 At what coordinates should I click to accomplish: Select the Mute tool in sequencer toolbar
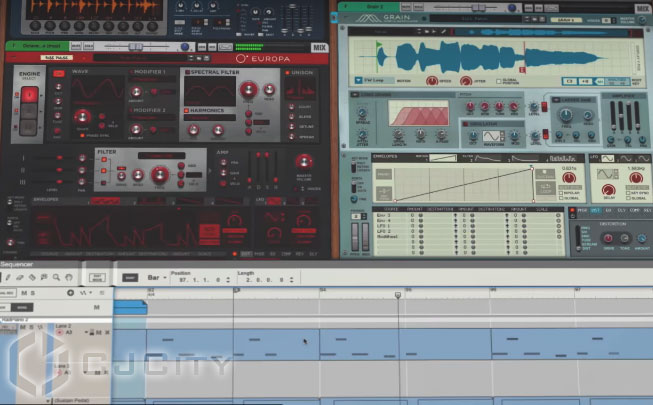pyautogui.click(x=44, y=277)
